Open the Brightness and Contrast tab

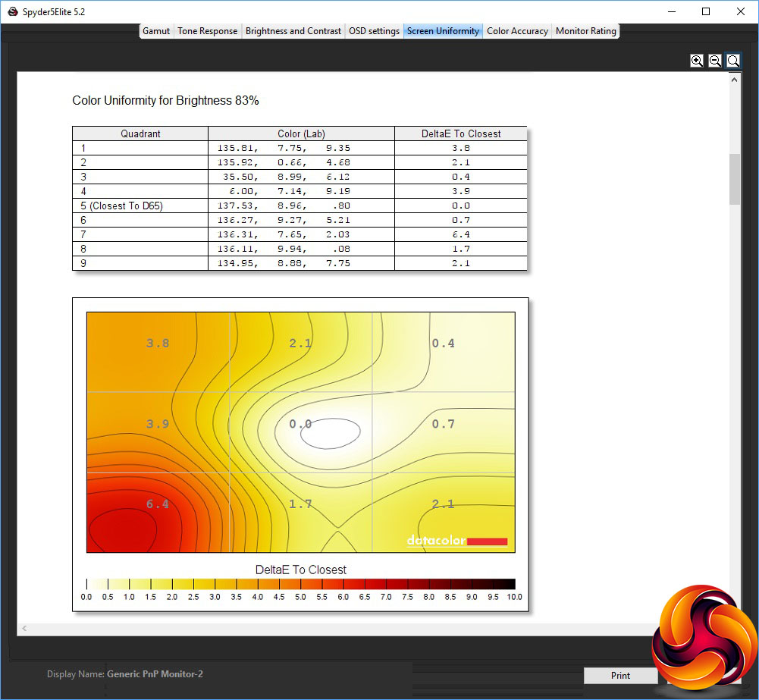tap(293, 31)
